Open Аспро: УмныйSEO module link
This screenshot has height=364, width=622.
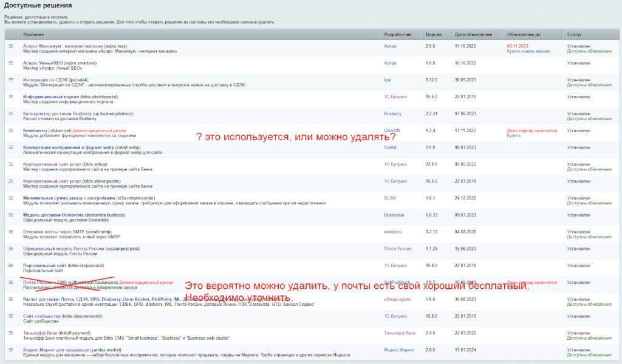coord(43,63)
